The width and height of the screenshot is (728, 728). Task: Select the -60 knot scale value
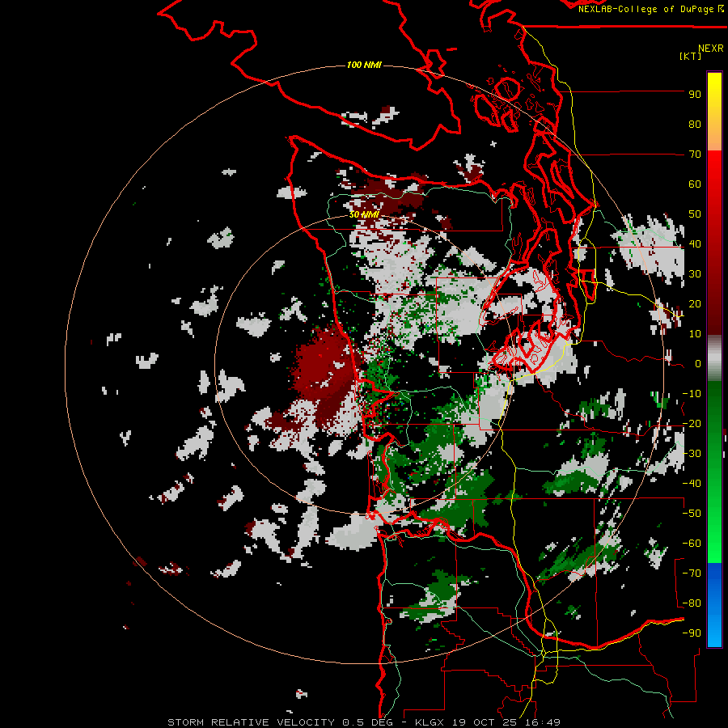click(692, 544)
